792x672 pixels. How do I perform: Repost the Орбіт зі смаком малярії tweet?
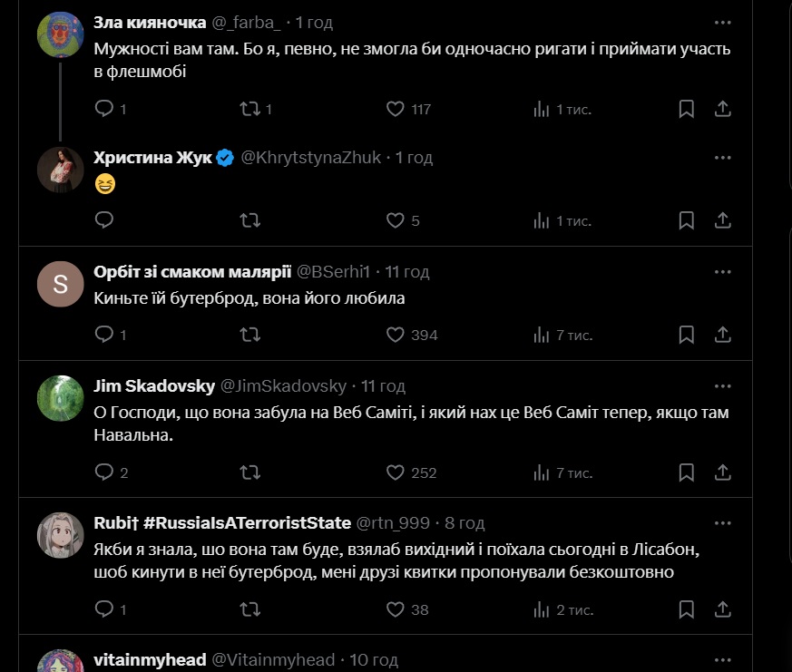249,335
